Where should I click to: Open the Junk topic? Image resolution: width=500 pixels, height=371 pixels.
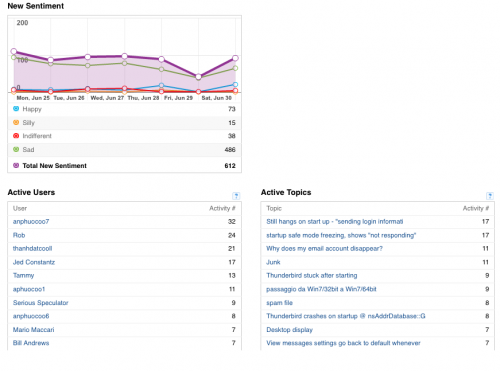(x=273, y=262)
